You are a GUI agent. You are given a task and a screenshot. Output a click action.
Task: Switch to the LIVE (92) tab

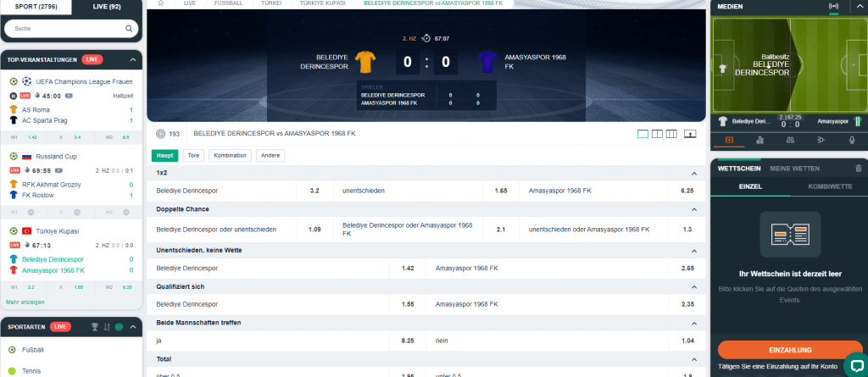tap(107, 7)
